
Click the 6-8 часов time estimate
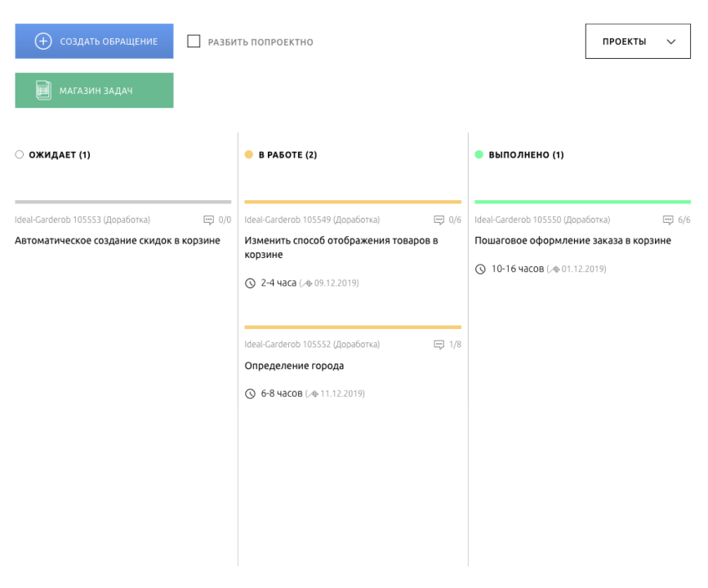282,394
